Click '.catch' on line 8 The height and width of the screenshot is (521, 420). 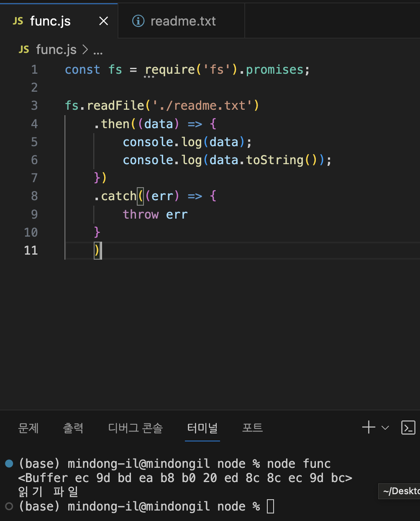point(115,196)
